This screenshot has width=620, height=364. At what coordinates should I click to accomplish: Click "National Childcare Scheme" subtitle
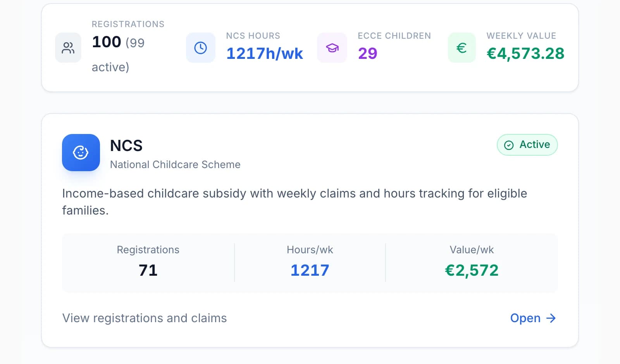coord(175,165)
